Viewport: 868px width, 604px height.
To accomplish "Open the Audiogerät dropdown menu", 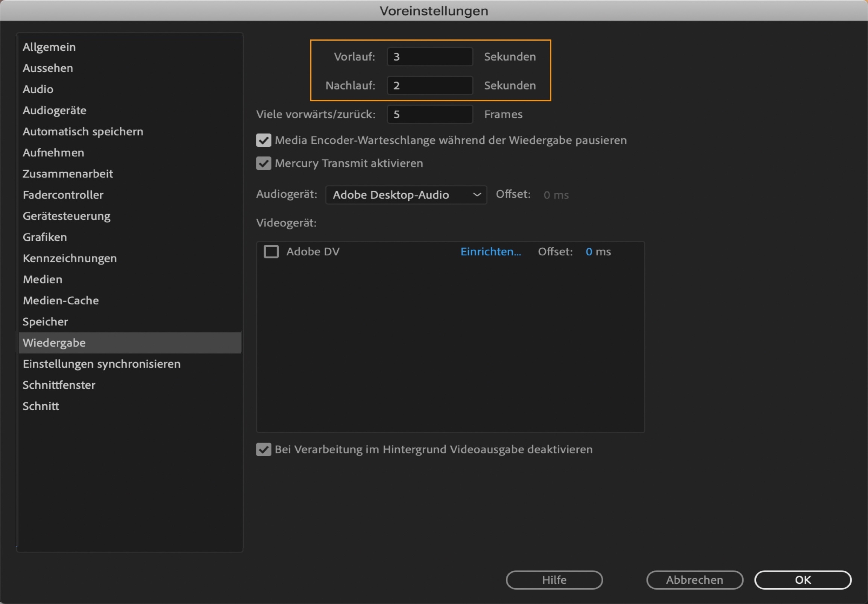I will pos(406,195).
